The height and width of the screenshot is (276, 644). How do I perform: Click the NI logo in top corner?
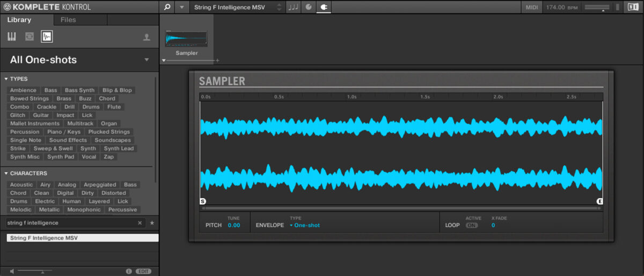(633, 7)
